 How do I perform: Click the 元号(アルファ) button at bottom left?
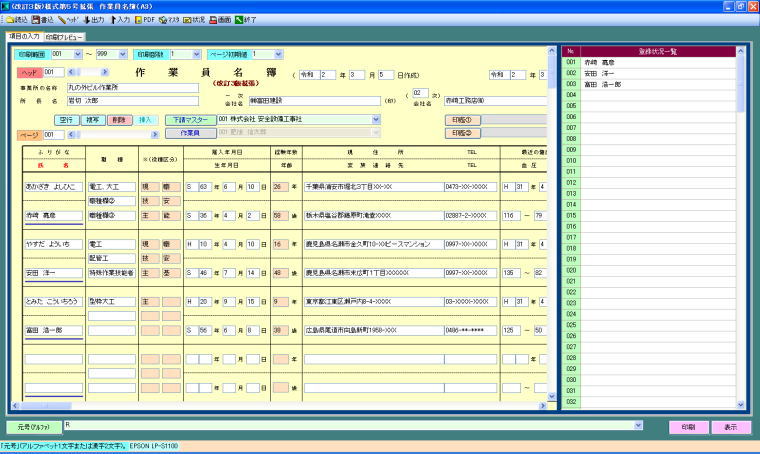(x=34, y=427)
